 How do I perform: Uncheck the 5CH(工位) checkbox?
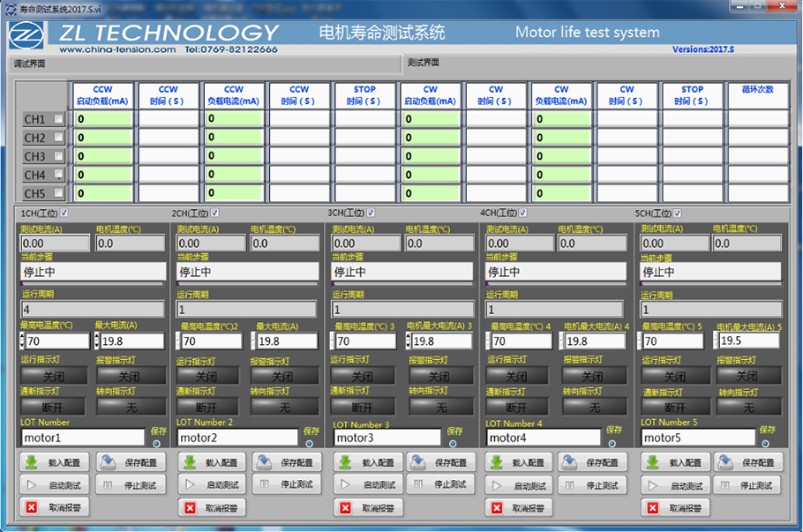(x=678, y=214)
